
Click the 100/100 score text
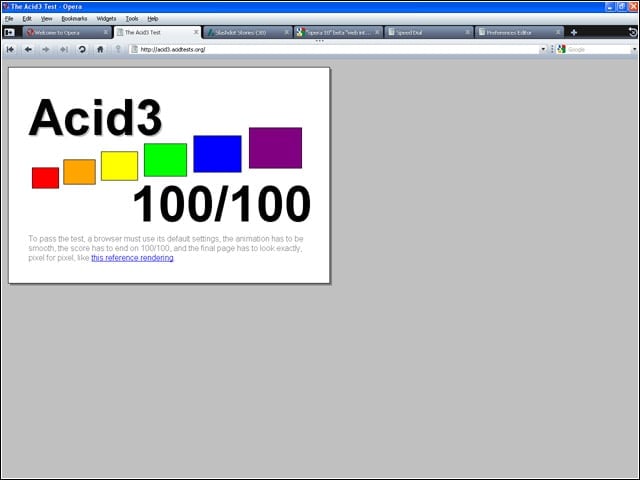click(x=222, y=203)
